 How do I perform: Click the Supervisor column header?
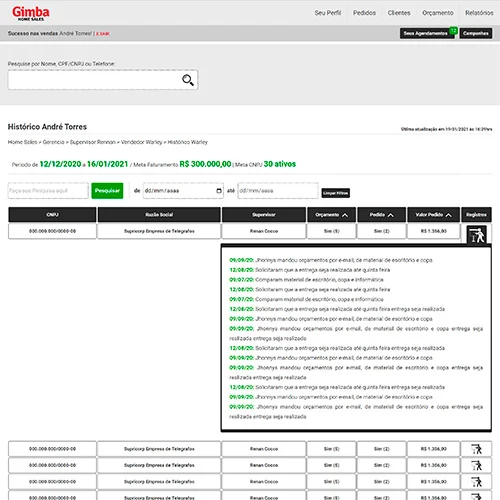(264, 215)
